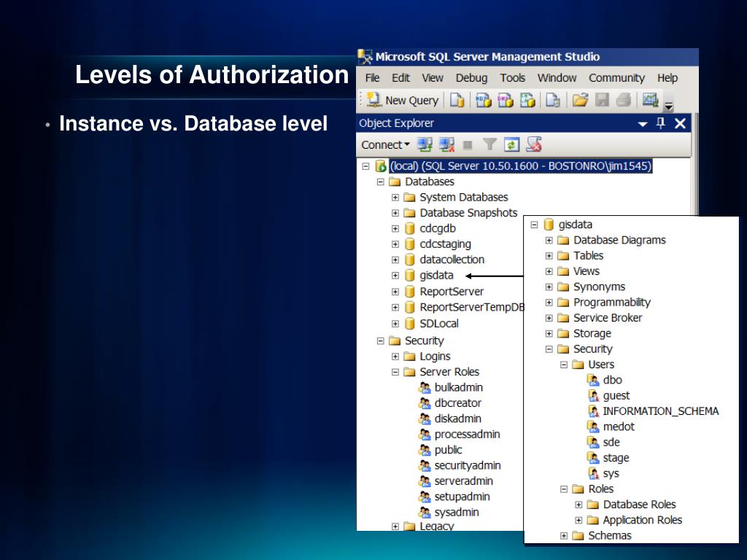Select the Programmability folder
Viewport: 747px width, 560px height.
612,303
